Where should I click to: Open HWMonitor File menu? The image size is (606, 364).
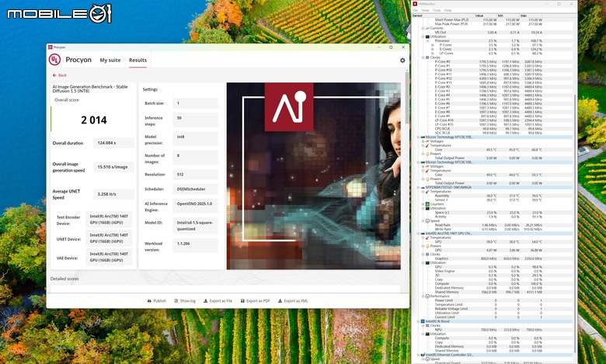coord(416,10)
